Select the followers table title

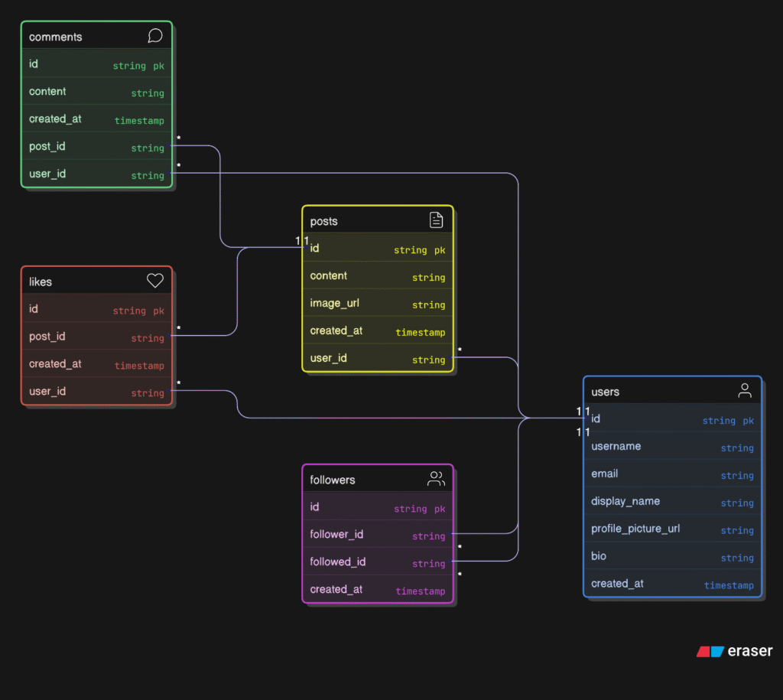pos(333,480)
